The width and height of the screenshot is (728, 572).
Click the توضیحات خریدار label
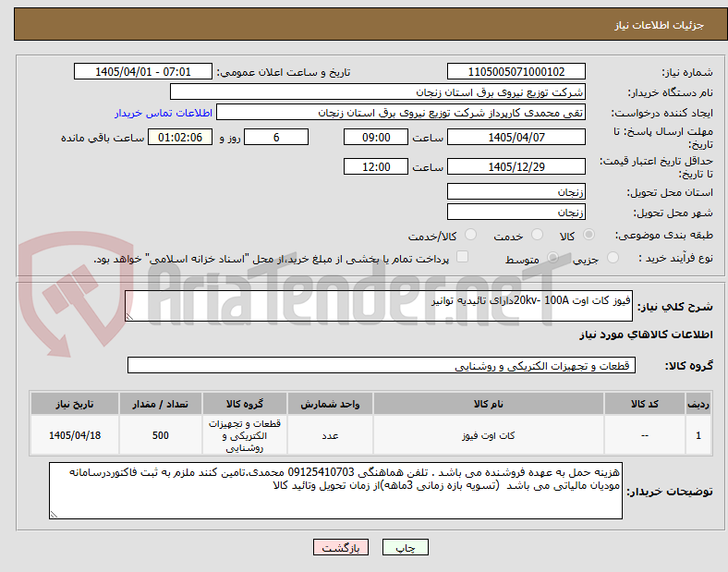(x=670, y=492)
